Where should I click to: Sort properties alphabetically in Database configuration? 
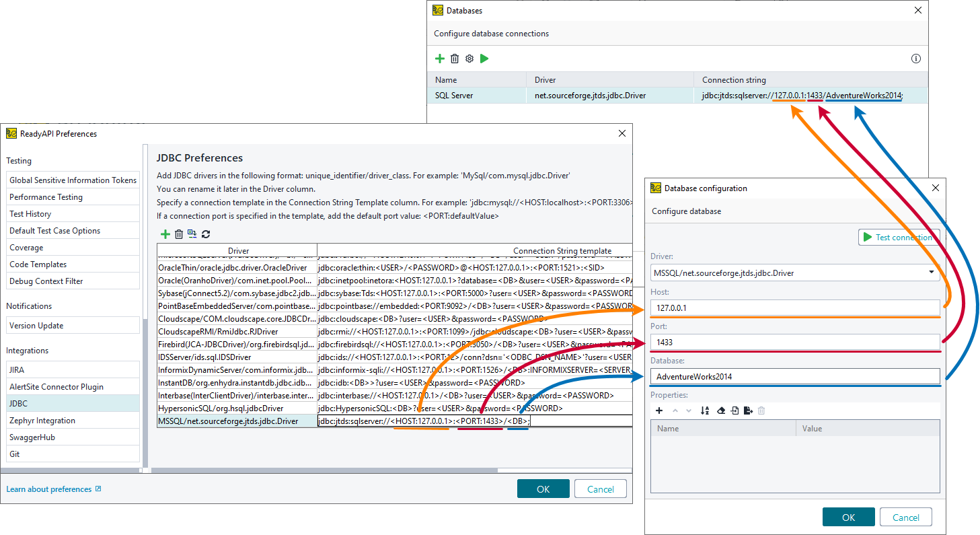pyautogui.click(x=704, y=411)
